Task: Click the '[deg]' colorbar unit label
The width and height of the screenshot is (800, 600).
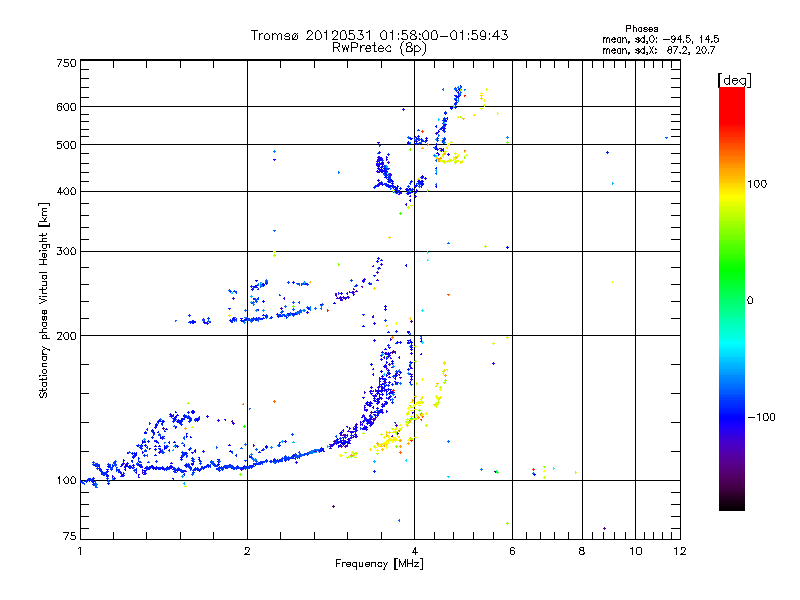Action: pyautogui.click(x=734, y=80)
